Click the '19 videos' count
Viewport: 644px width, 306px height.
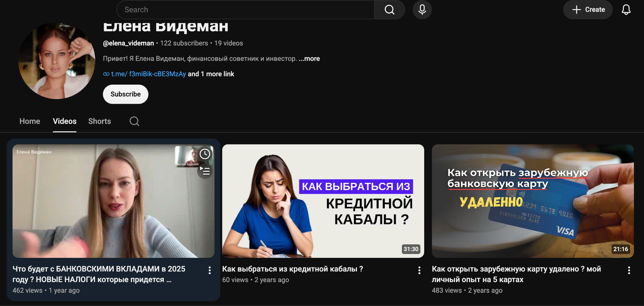[x=229, y=43]
